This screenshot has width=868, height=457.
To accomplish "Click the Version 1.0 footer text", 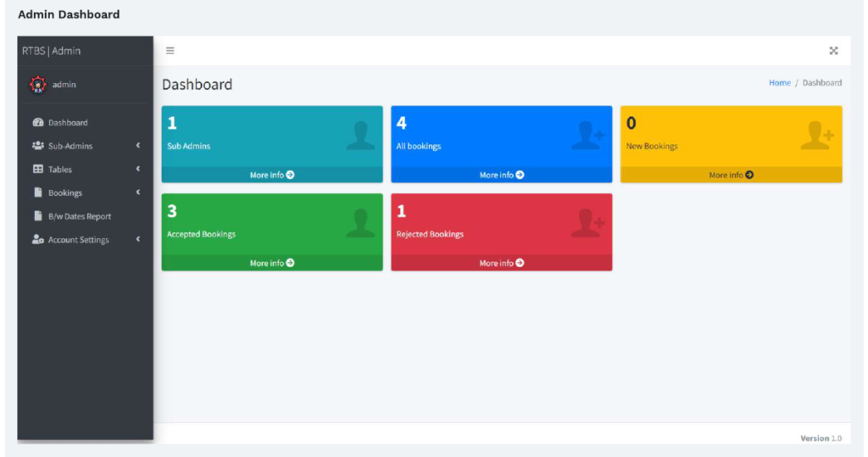I will (821, 438).
